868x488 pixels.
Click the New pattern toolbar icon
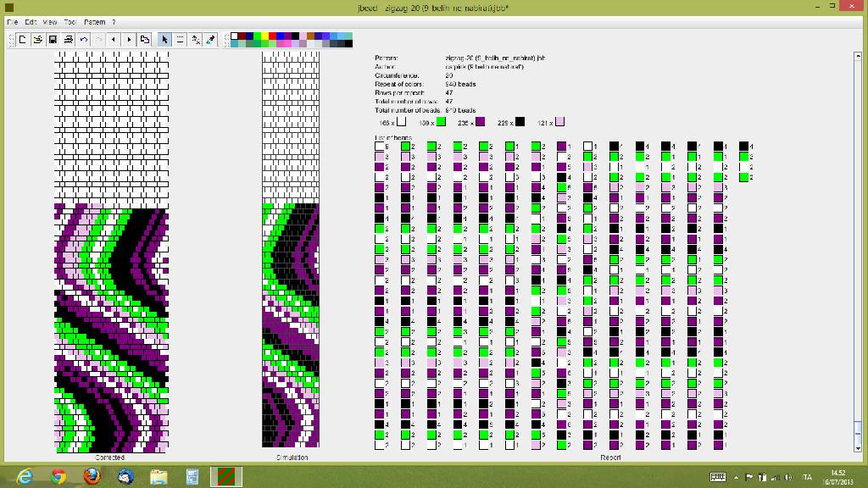[22, 39]
